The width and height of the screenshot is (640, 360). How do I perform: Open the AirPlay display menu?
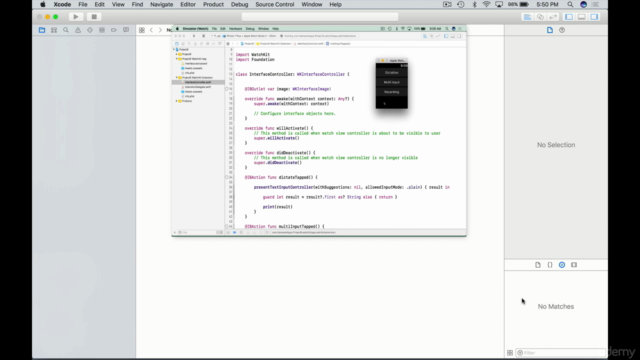(x=499, y=4)
